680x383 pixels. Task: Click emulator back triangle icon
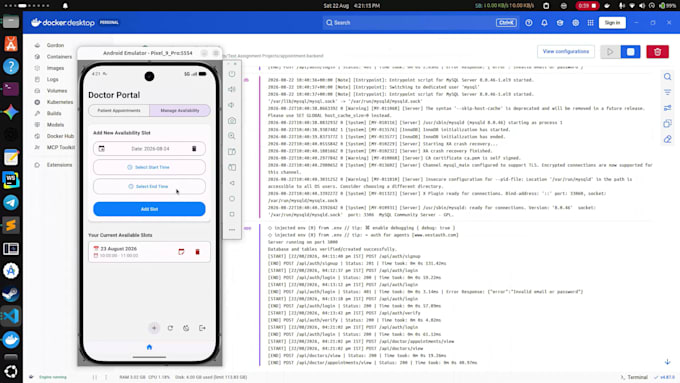pos(232,183)
